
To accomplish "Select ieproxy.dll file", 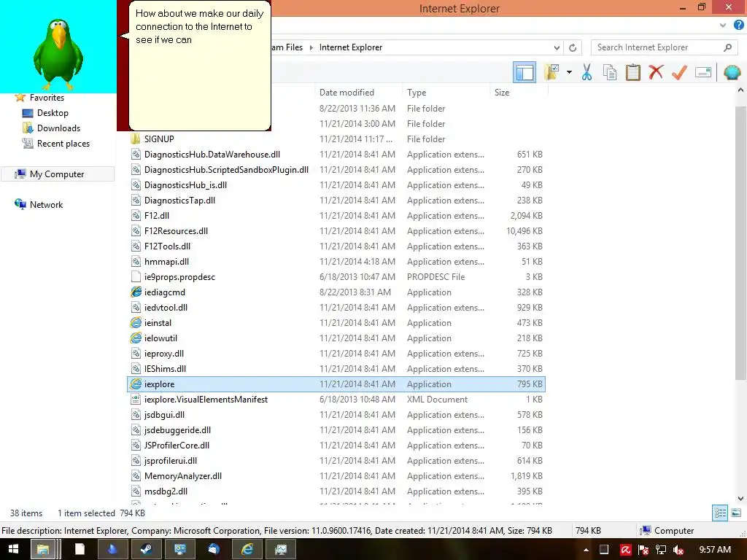I will [x=336, y=354].
